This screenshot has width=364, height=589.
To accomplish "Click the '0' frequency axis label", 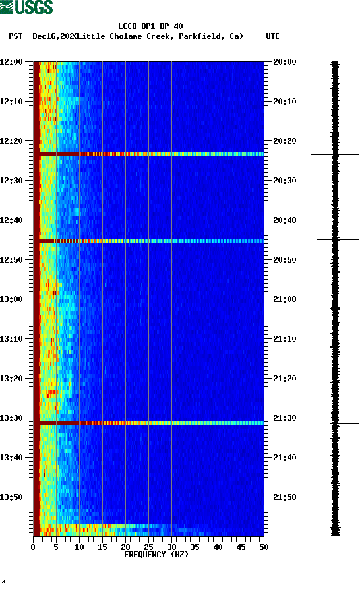I will (x=33, y=547).
